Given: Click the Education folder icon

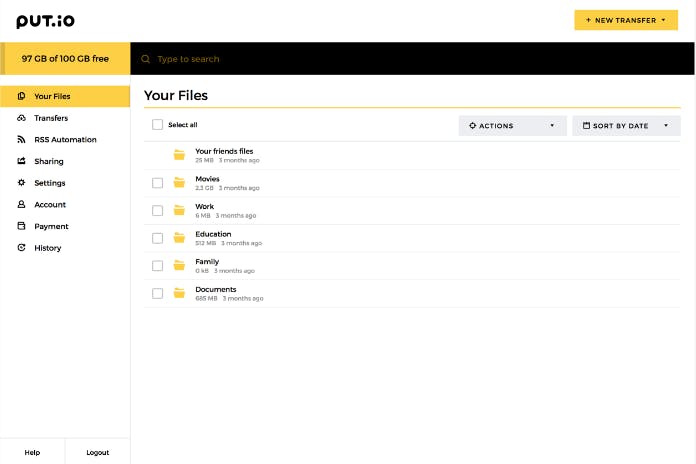Looking at the screenshot, I should coord(179,238).
